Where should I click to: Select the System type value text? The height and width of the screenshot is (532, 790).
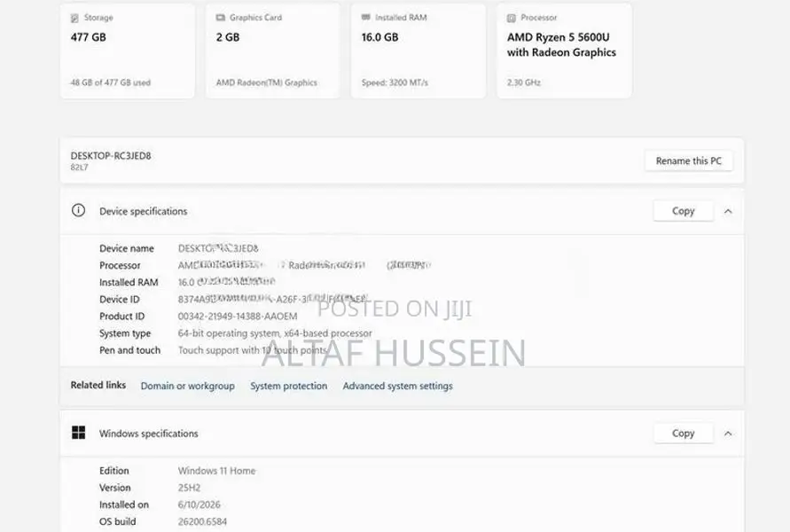pos(275,333)
